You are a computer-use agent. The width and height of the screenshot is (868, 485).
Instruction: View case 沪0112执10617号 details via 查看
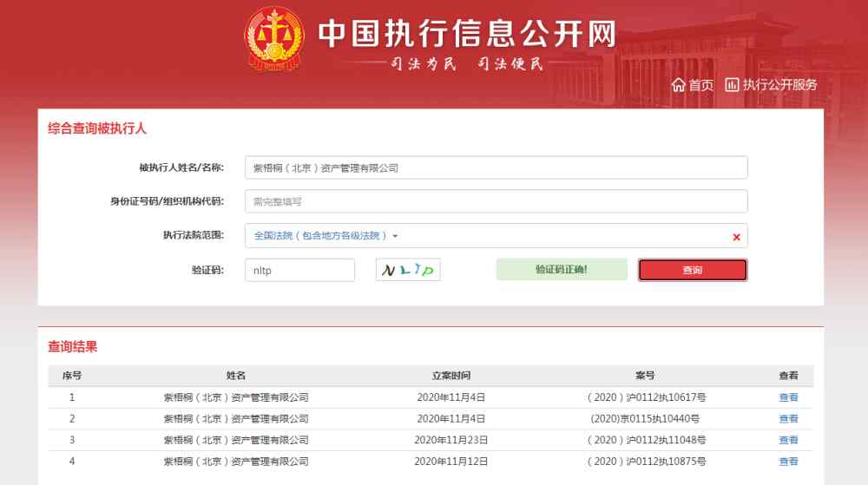[x=788, y=397]
